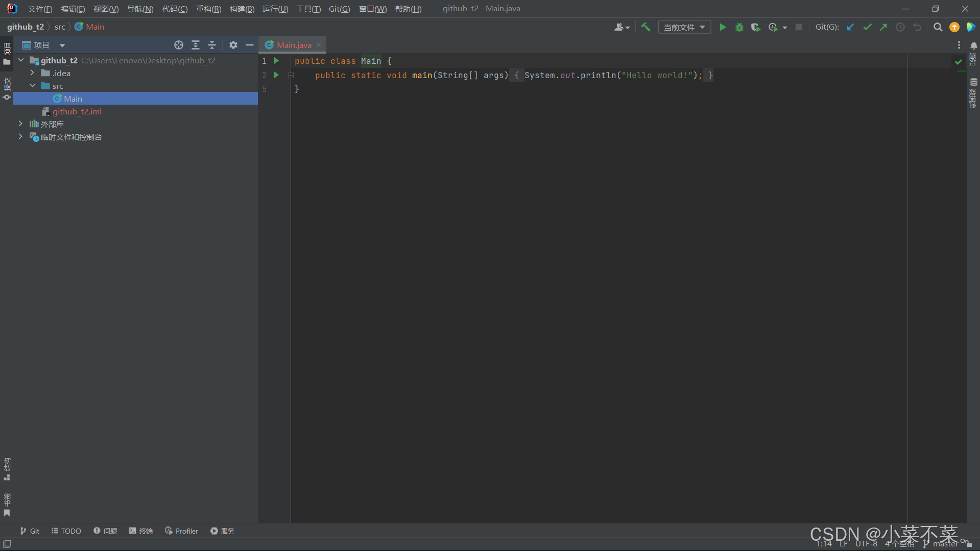The image size is (980, 551).
Task: Select github_t2.iml file in tree
Action: [x=77, y=111]
